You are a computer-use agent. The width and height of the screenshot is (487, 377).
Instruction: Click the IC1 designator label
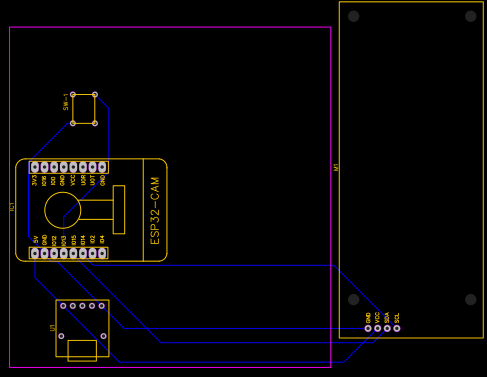(12, 207)
